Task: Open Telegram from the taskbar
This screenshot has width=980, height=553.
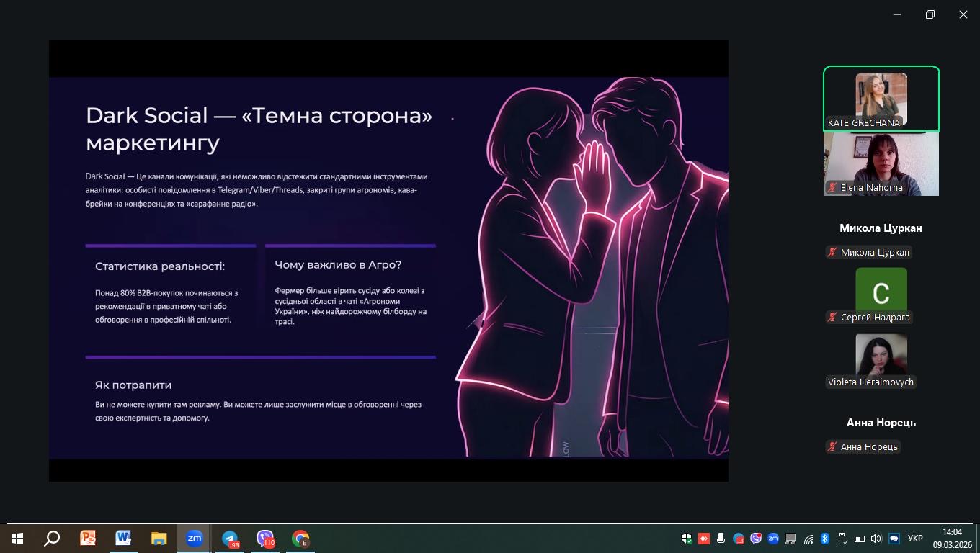Action: [230, 539]
